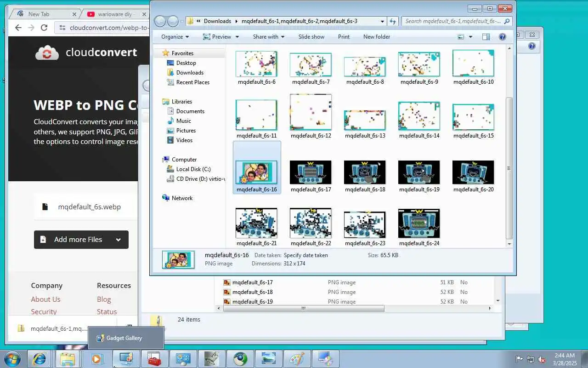
Task: Click Slide show toolbar button
Action: (x=311, y=37)
